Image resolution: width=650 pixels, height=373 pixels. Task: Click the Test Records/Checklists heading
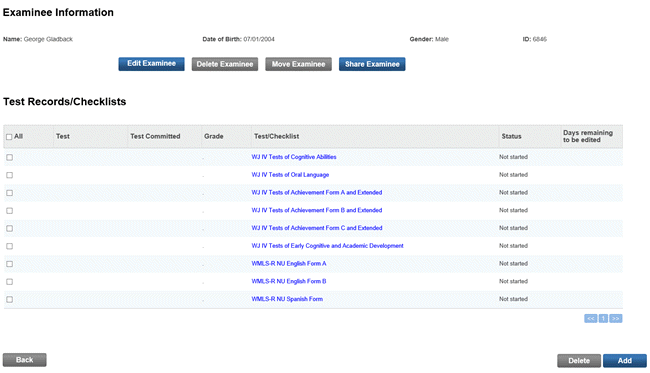click(65, 102)
